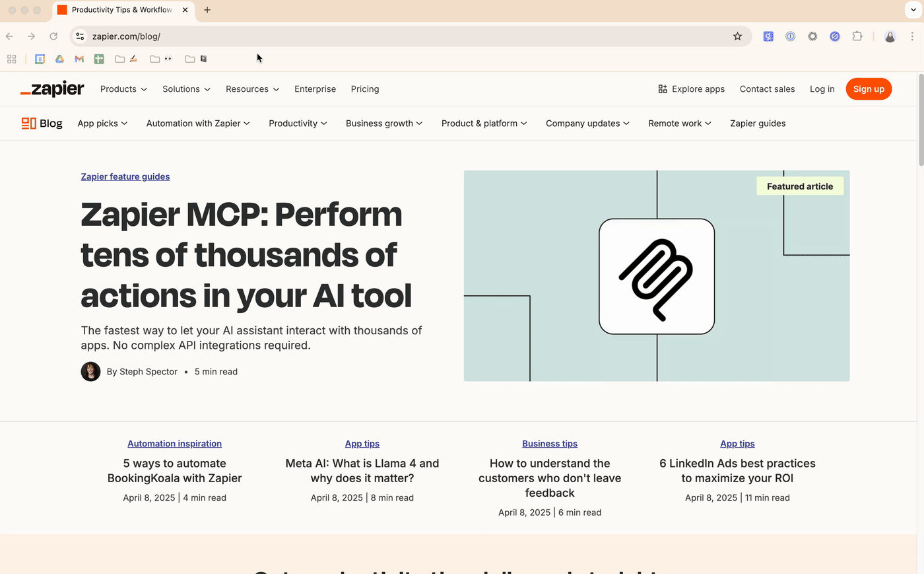Open the bookmark folder with writing-hand emoji
The width and height of the screenshot is (924, 574).
[126, 59]
